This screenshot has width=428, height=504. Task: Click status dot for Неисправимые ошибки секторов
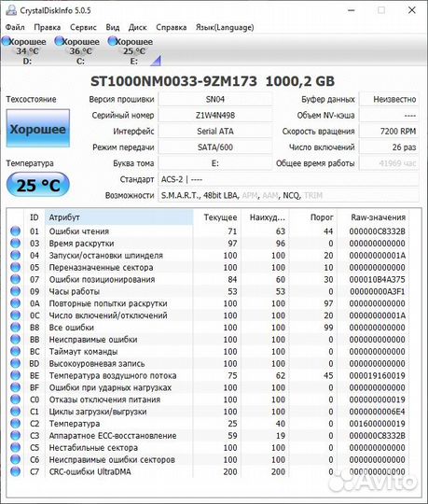point(15,459)
